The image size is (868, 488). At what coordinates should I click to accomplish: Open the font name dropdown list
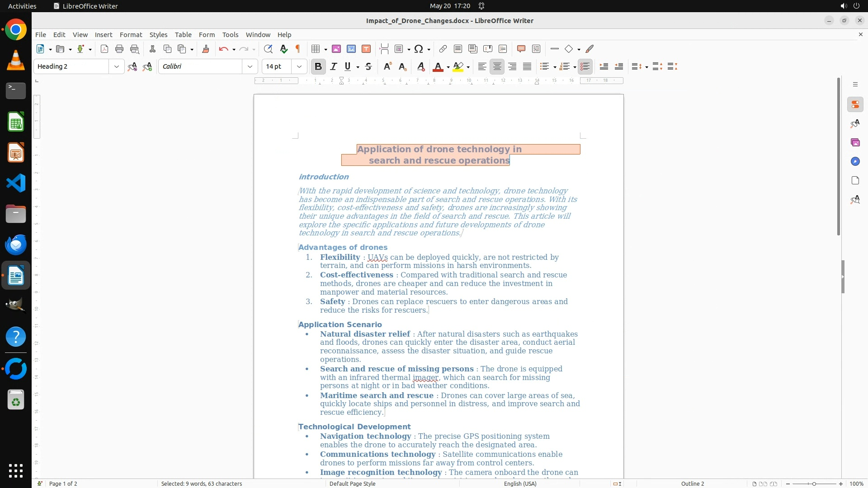[250, 67]
